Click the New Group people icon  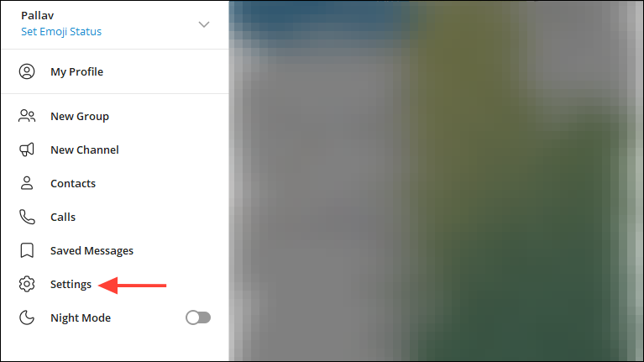[x=27, y=116]
